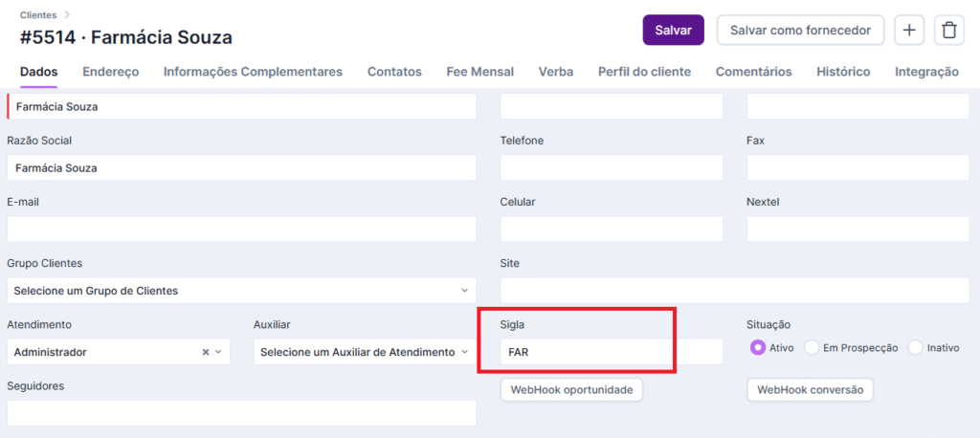Screen dimensions: 980x438
Task: Select the Inativo situation option
Action: (x=915, y=348)
